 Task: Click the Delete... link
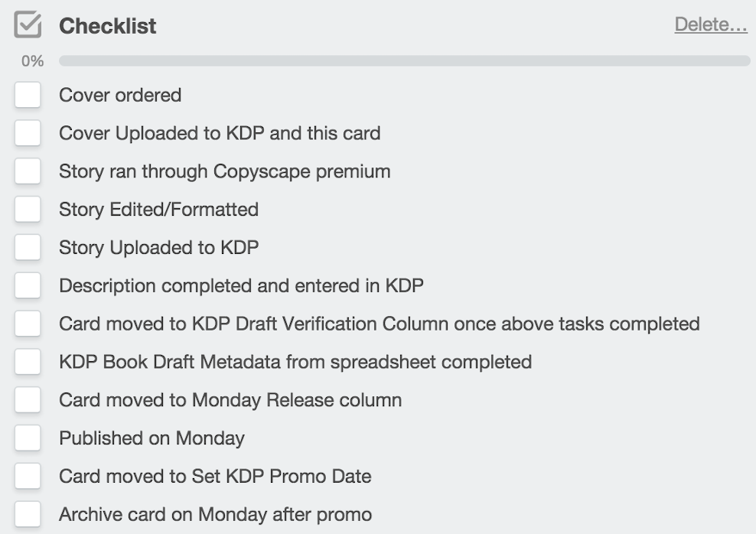click(x=711, y=24)
